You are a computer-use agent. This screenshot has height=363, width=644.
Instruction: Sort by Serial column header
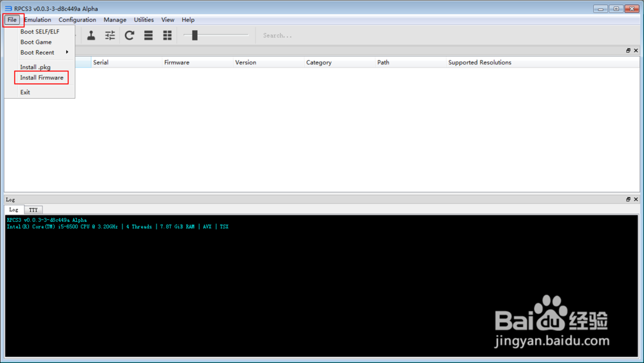[126, 63]
